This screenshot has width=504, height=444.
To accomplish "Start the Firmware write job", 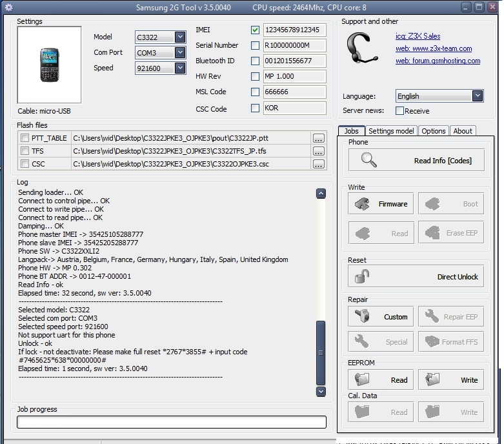I will (381, 204).
